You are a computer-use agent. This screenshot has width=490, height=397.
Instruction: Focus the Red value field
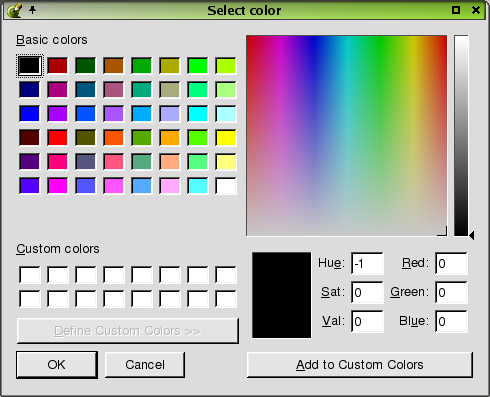pos(451,263)
